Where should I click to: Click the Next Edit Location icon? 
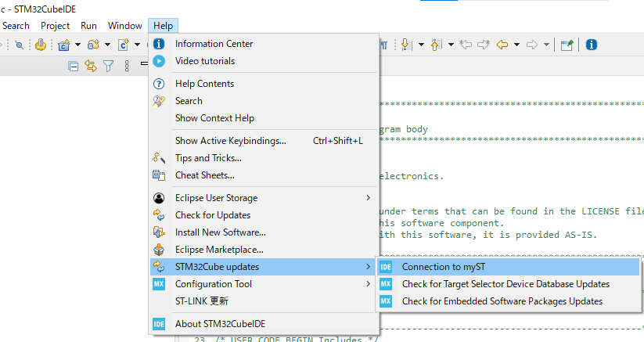click(484, 45)
